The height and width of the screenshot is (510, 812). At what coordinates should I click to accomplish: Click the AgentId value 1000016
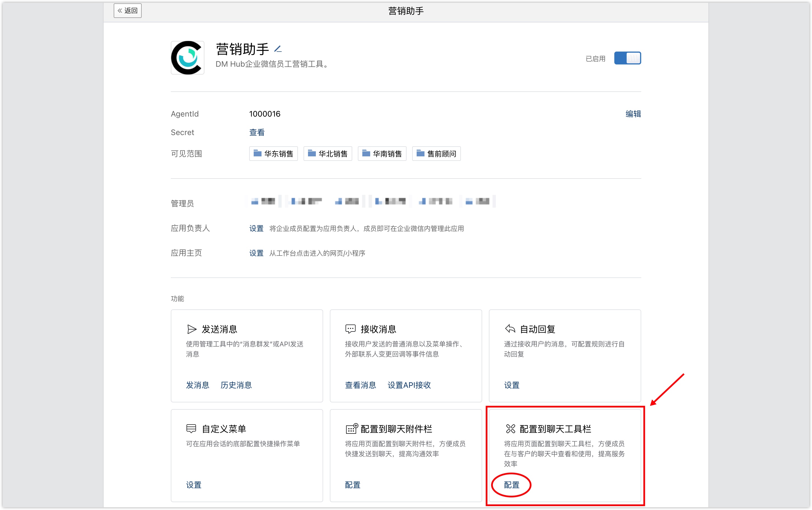point(265,114)
